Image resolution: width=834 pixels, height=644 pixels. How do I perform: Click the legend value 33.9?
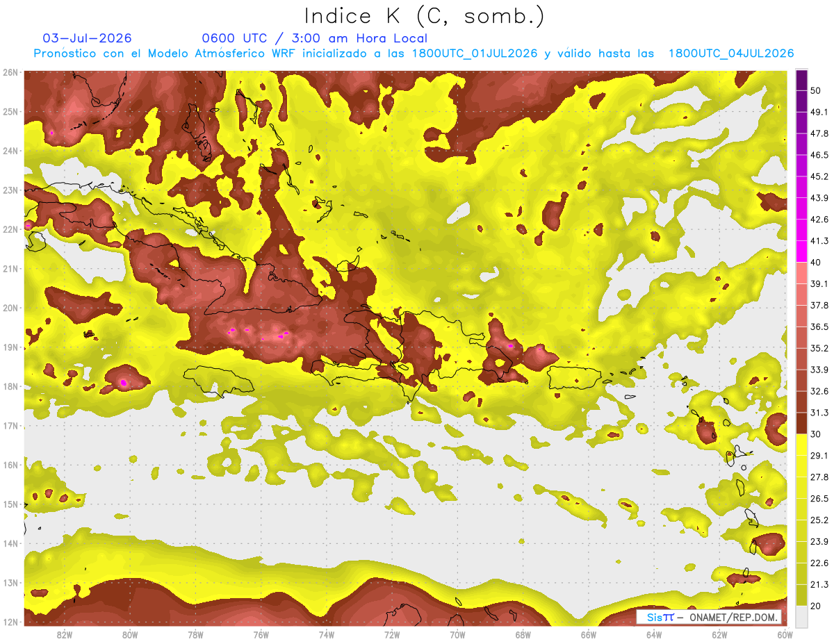[x=819, y=370]
